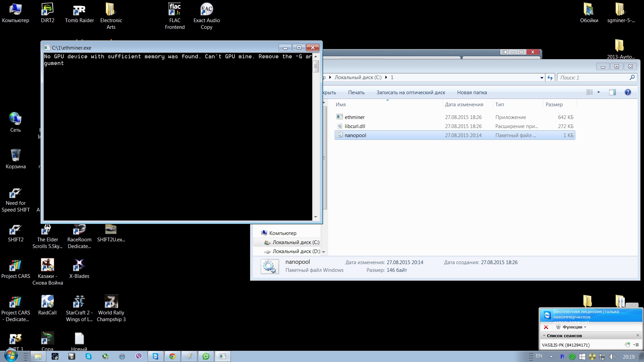The image size is (644, 362).
Task: Sort files by the Размер column
Action: 554,105
